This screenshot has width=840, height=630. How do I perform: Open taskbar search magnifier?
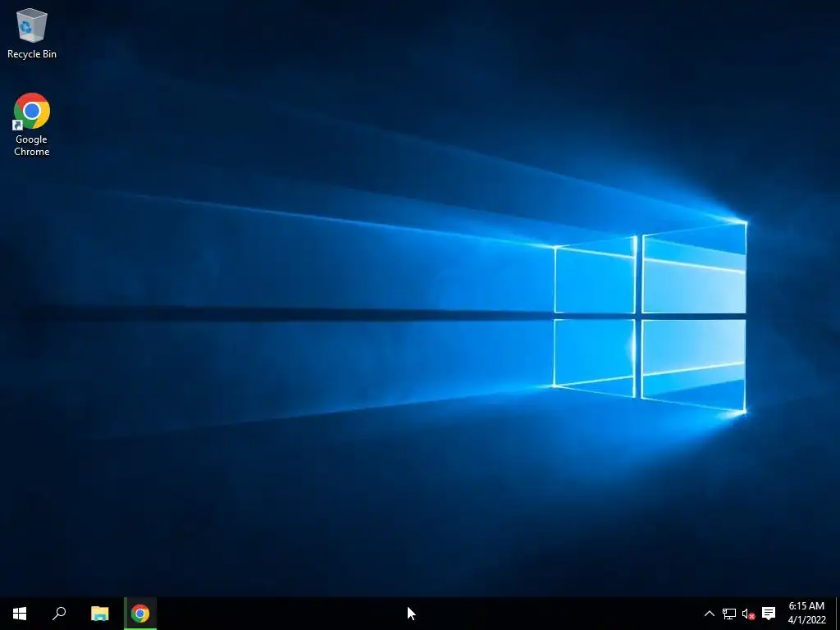59,614
